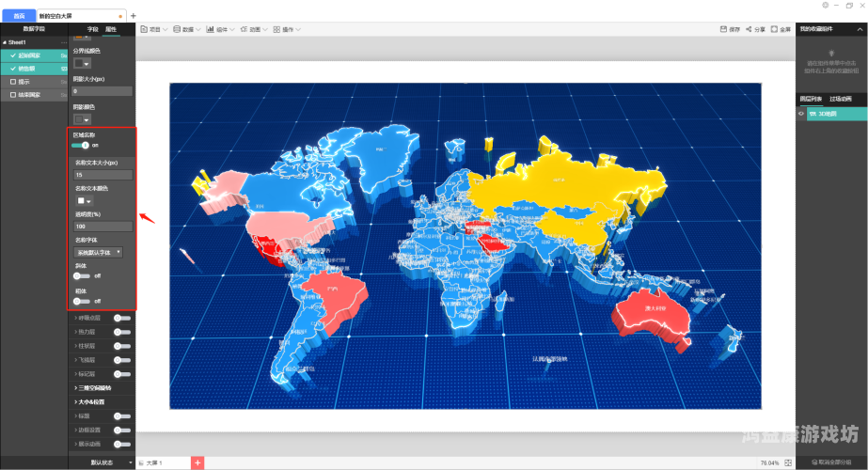Click the 3D地图 layer icon in the layer list

(x=813, y=114)
